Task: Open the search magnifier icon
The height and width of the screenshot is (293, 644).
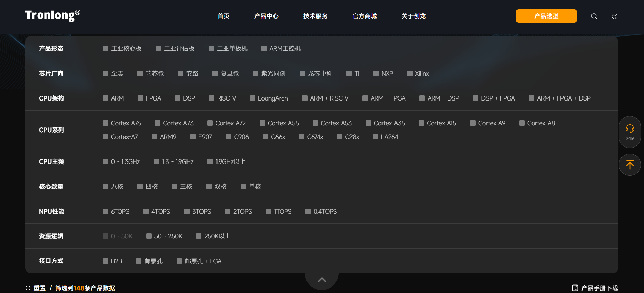Action: (x=594, y=16)
